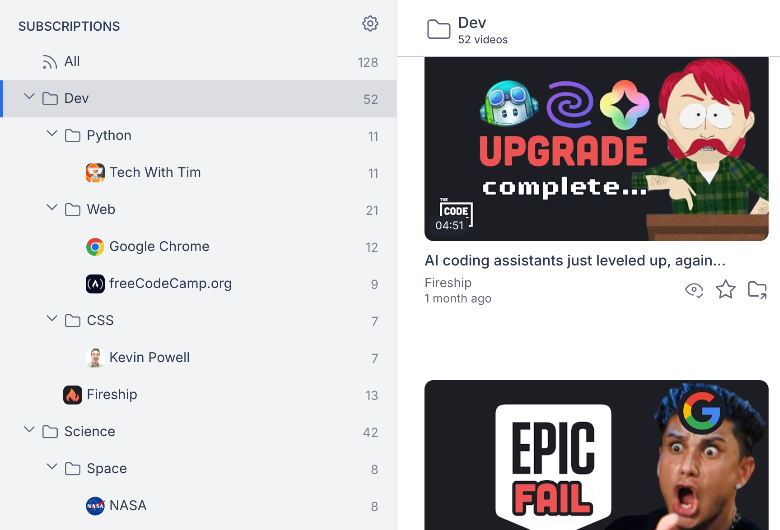Viewport: 780px width, 530px height.
Task: Open the Fireship channel link under video
Action: tap(448, 283)
